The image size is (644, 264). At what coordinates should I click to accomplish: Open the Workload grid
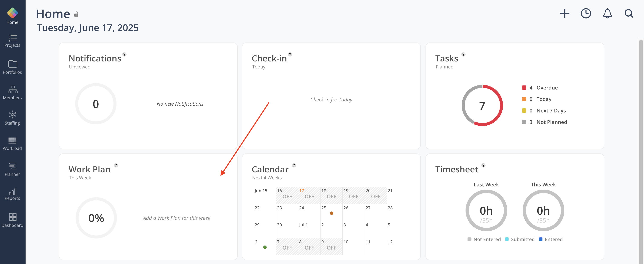[x=12, y=144]
